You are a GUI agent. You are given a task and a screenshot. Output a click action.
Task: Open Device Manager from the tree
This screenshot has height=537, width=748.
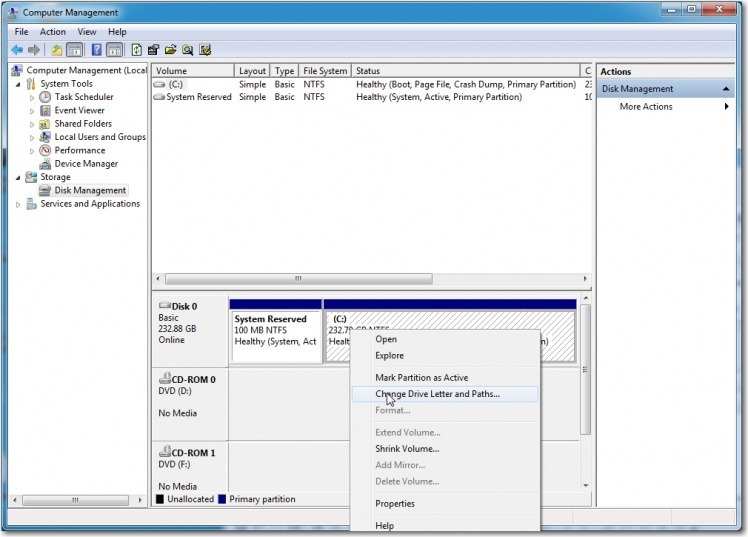[x=86, y=164]
